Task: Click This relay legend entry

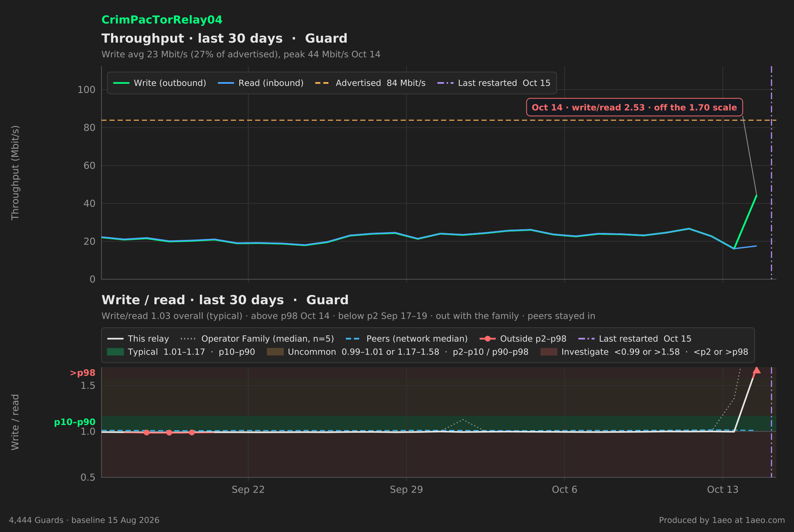Action: 138,339
